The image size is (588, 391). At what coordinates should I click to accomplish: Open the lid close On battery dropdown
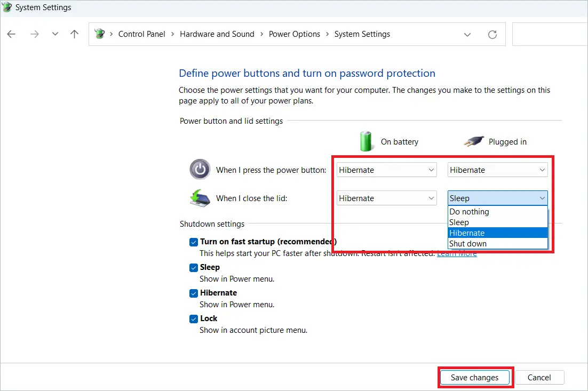(x=431, y=198)
